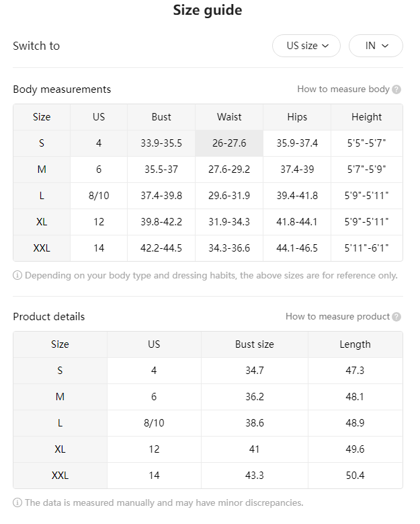
Task: Click the Bust size column header in product details
Action: [x=255, y=344]
